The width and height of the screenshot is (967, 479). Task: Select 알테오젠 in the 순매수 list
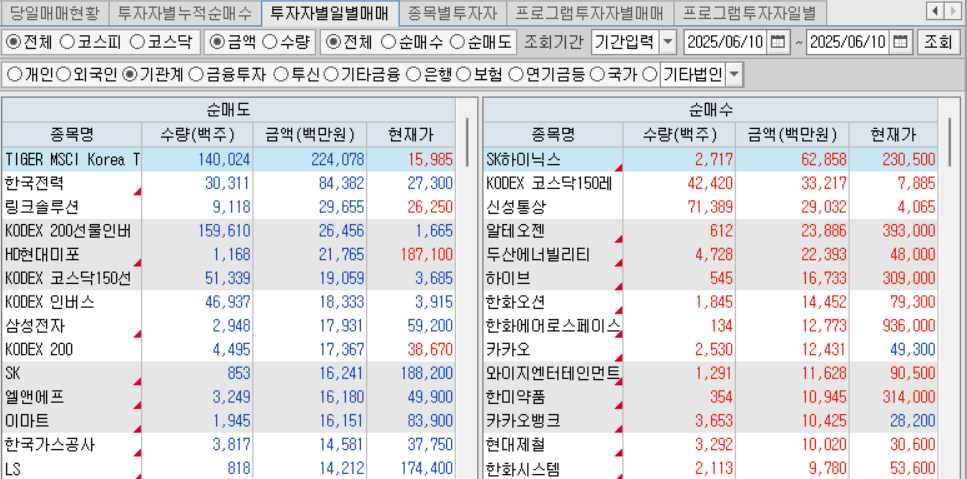[x=710, y=231]
